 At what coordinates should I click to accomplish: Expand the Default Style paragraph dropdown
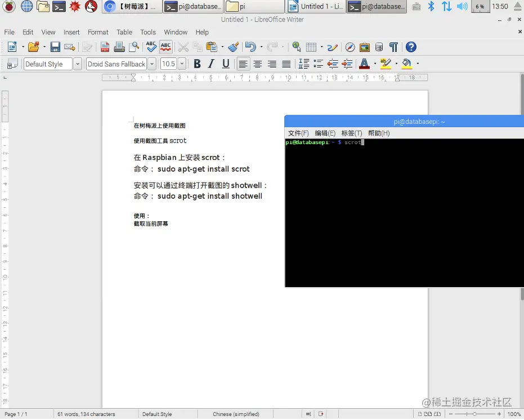click(x=78, y=64)
